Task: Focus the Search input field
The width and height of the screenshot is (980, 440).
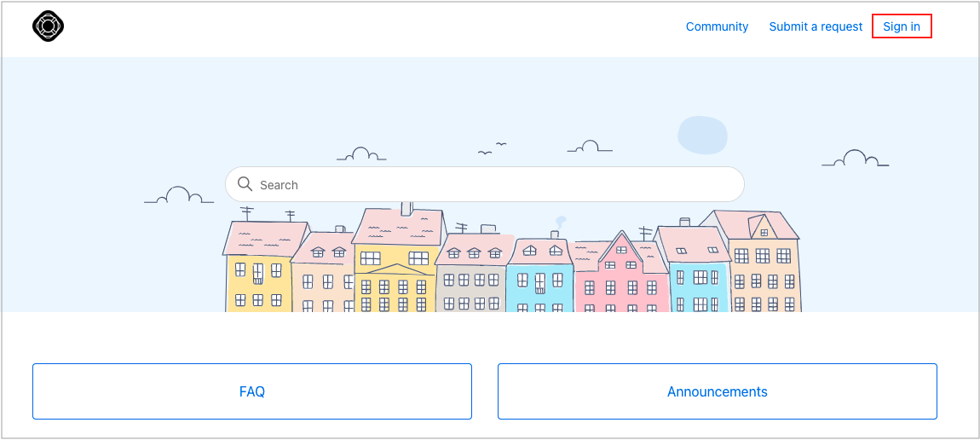Action: tap(484, 184)
